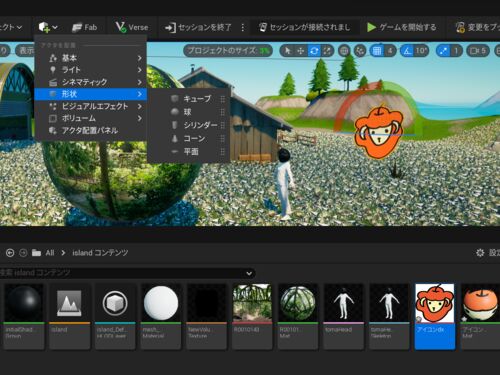
Task: Choose the scale tool in viewport toolbar
Action: [x=327, y=51]
